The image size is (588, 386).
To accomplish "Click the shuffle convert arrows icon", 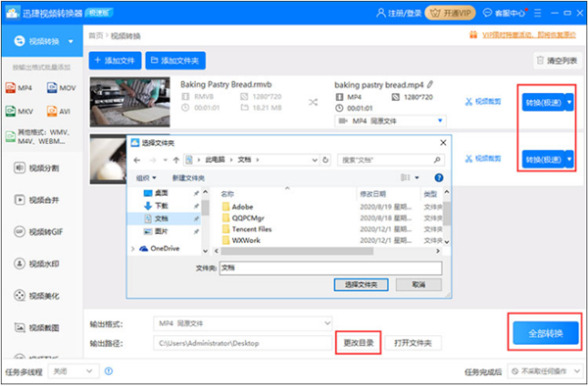I will [x=314, y=102].
